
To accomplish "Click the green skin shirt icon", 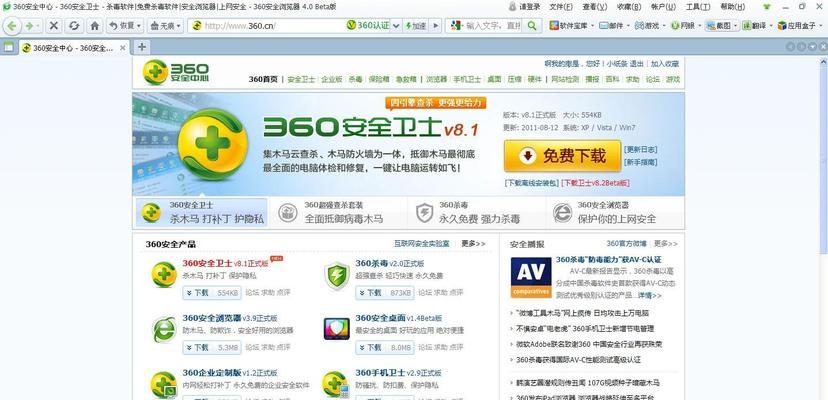I will tap(767, 7).
